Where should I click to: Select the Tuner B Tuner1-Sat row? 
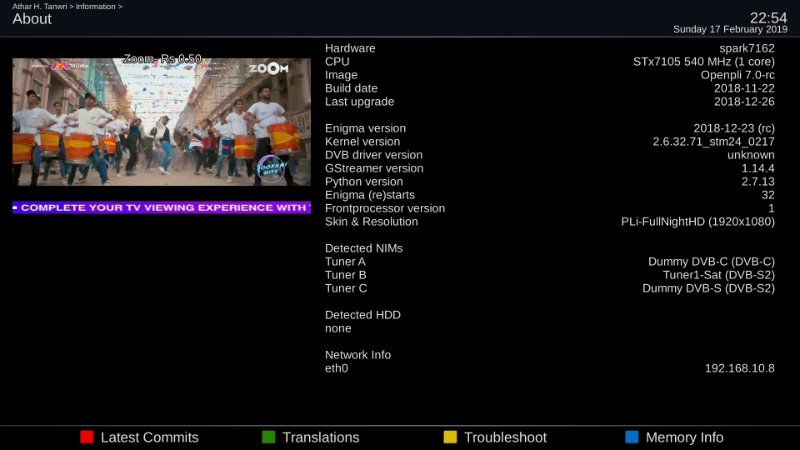pos(549,275)
